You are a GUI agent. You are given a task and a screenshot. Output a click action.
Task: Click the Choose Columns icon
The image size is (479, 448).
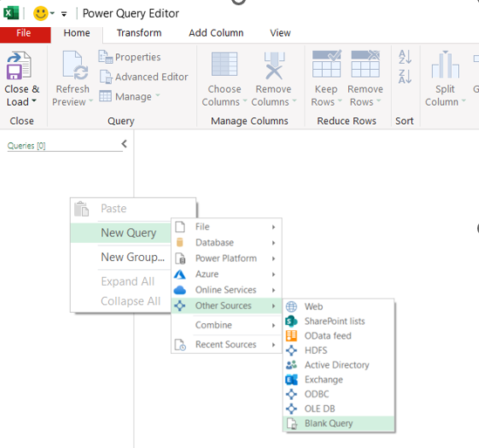pos(224,65)
